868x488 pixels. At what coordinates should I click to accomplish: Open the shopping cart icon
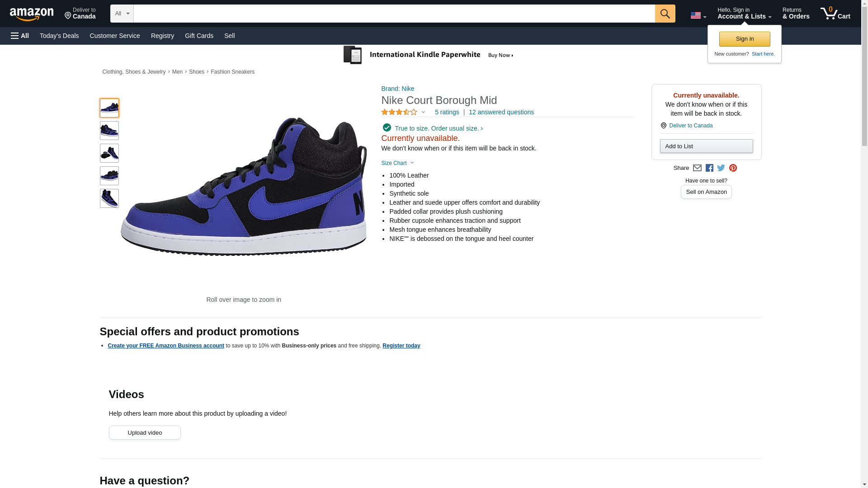click(835, 13)
